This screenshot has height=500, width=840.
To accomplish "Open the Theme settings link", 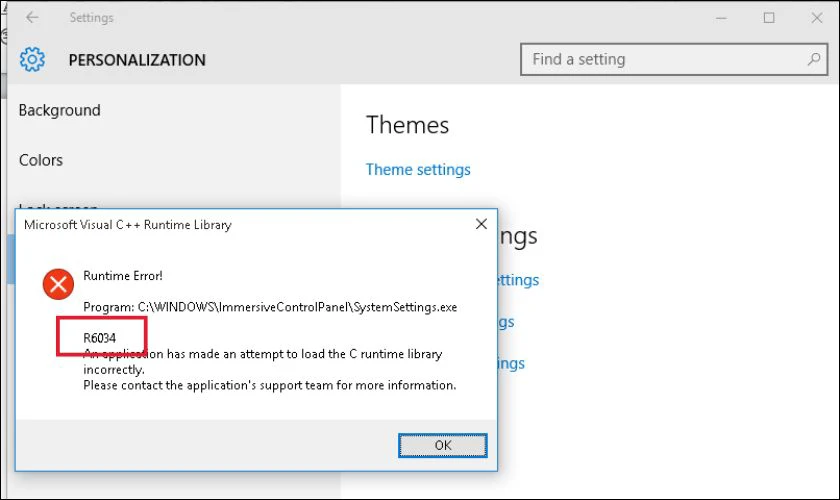I will [x=418, y=169].
